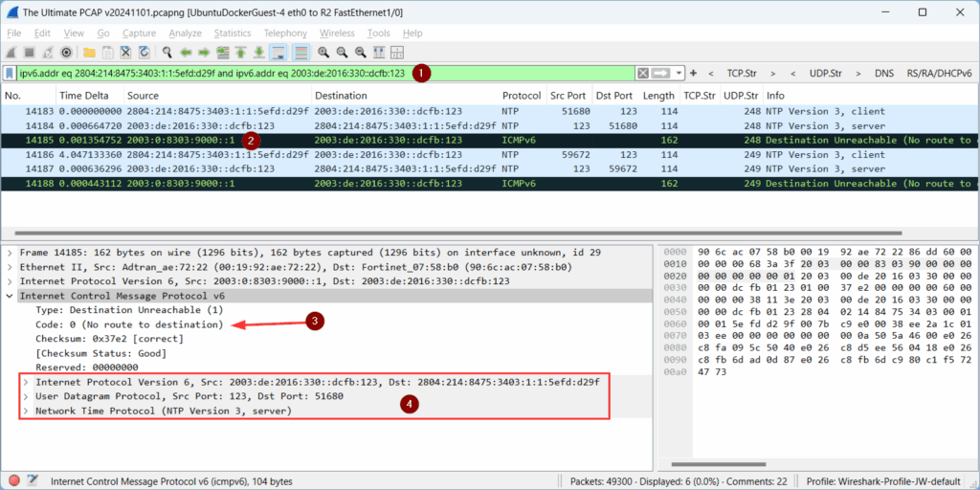Zoom in the main window text
Image resolution: width=980 pixels, height=490 pixels.
point(323,52)
